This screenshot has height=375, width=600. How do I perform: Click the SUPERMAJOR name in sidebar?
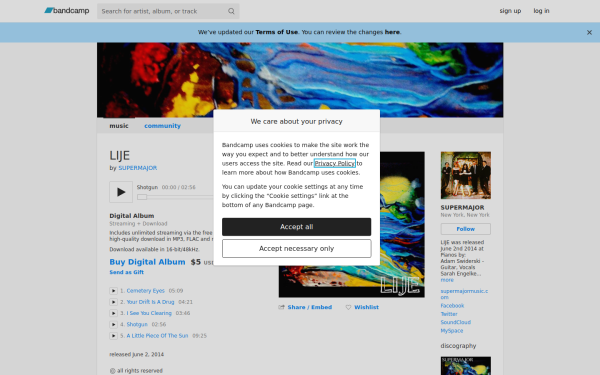462,207
